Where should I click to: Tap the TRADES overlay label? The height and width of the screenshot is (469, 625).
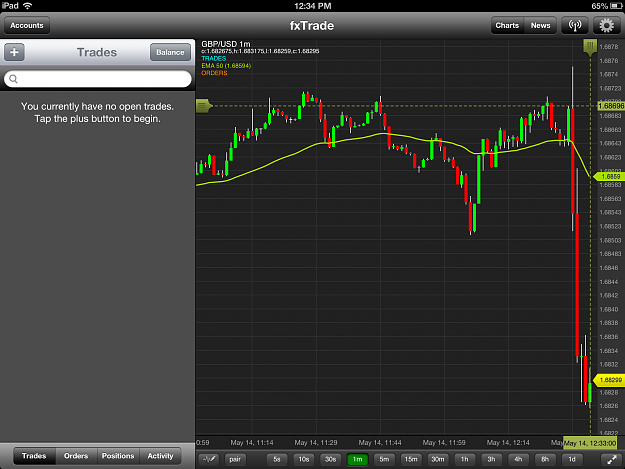coord(214,59)
